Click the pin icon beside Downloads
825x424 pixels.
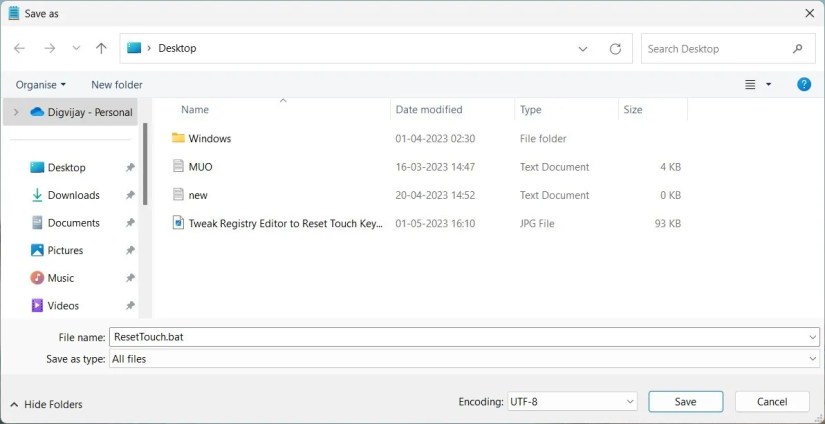[x=130, y=195]
